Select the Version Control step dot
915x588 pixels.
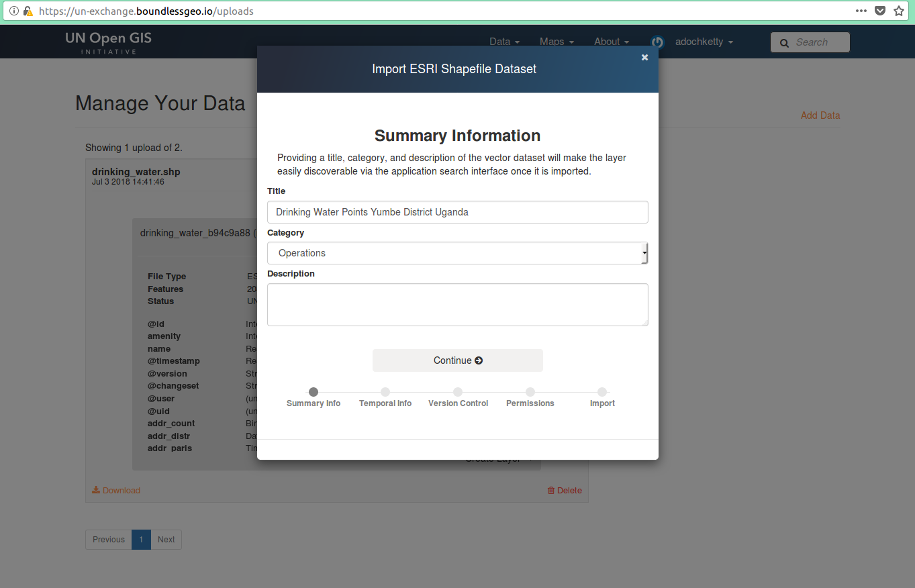pos(458,392)
